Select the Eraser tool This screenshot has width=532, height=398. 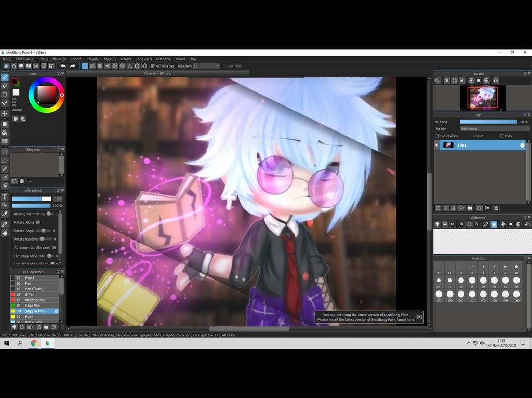[5, 86]
